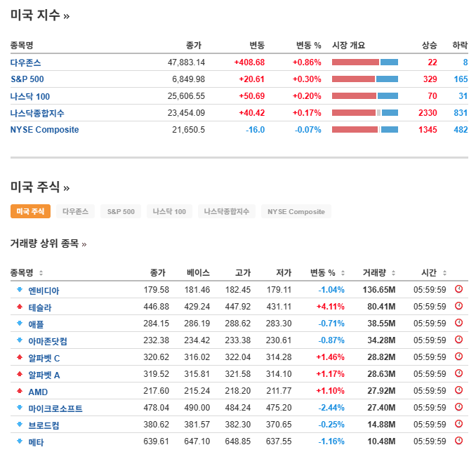Click the clock icon in the AMD row
Viewport: 476px width, 452px height.
tap(458, 390)
